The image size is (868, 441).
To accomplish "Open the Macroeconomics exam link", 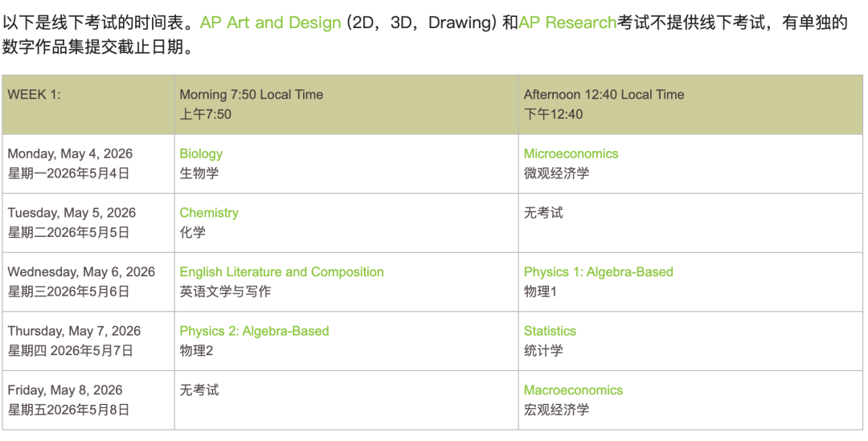I will tap(573, 390).
